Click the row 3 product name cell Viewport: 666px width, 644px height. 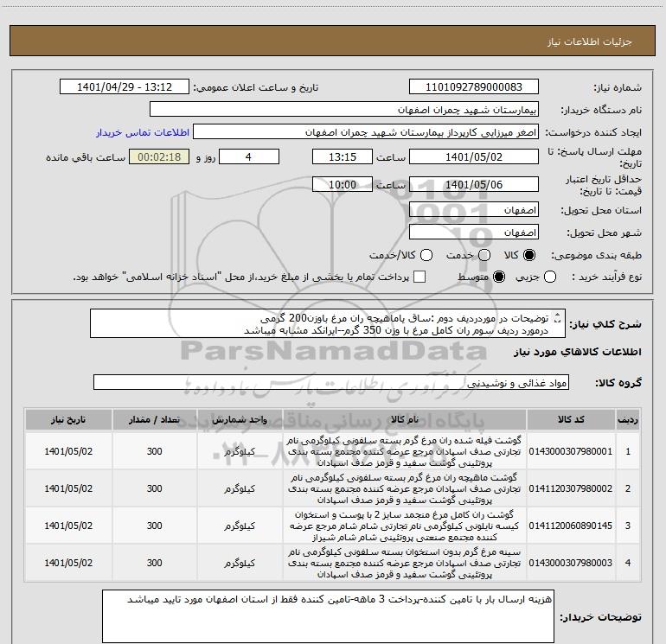coord(405,526)
